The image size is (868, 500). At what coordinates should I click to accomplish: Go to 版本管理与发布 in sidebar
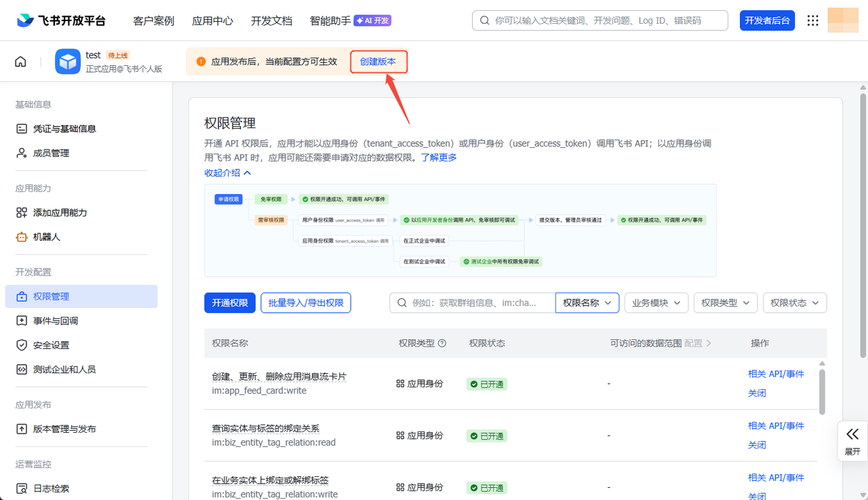click(x=64, y=429)
